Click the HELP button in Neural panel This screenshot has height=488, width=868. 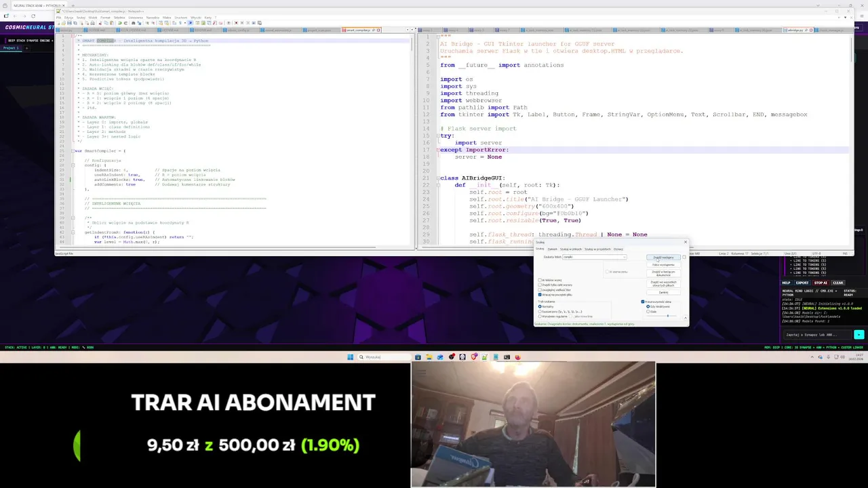coord(786,283)
